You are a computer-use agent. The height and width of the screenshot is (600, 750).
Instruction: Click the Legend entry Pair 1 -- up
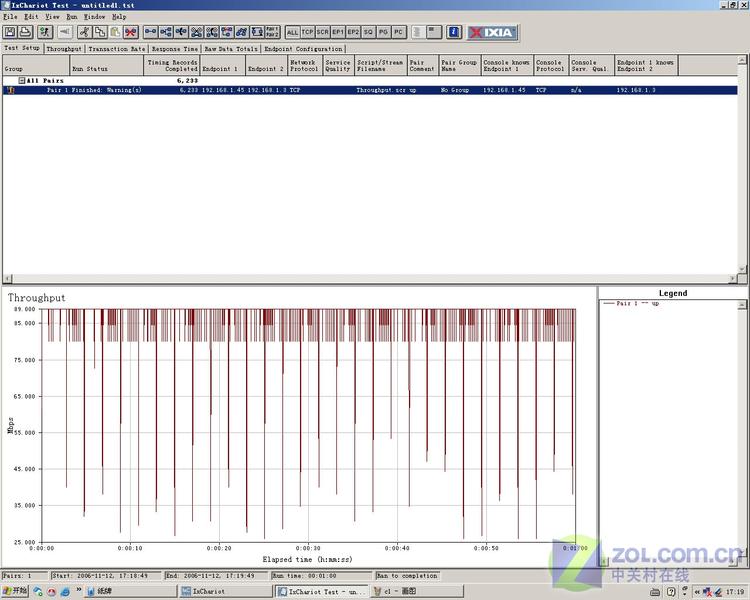tap(631, 303)
